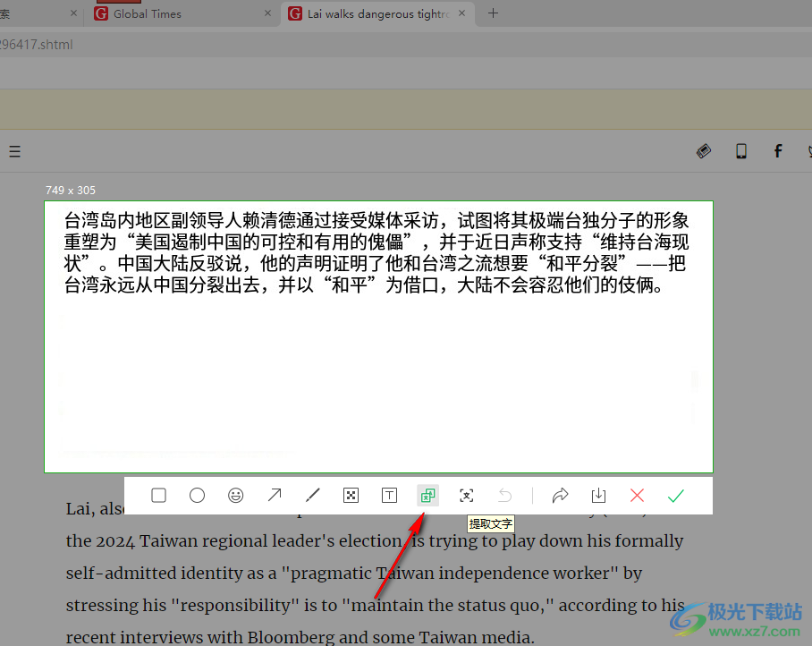Cancel the screenshot with red X

(x=637, y=495)
